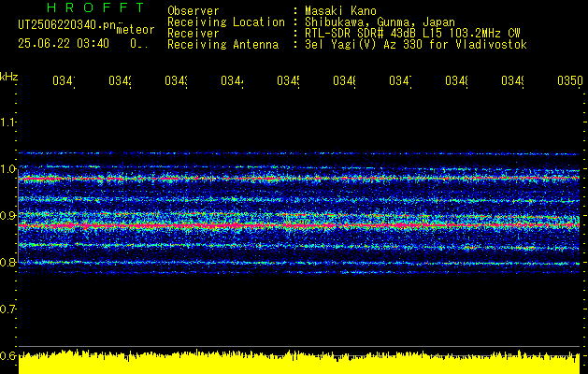Click the Receiving Antenna label
This screenshot has height=374, width=588.
click(x=223, y=45)
